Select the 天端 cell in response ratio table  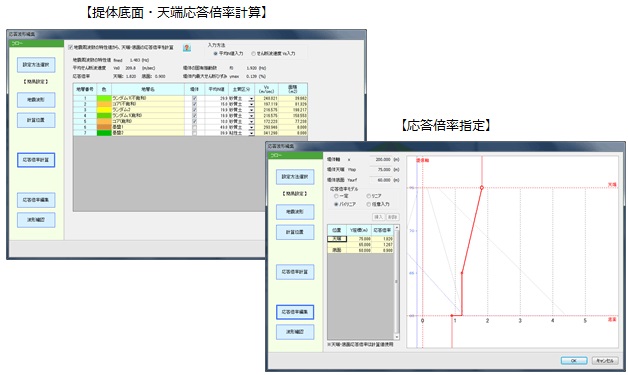coord(337,238)
